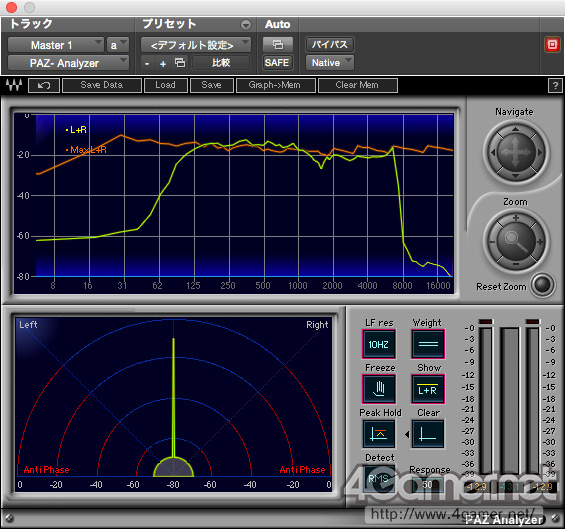
Task: Click the Navigate right arrow
Action: [x=539, y=152]
